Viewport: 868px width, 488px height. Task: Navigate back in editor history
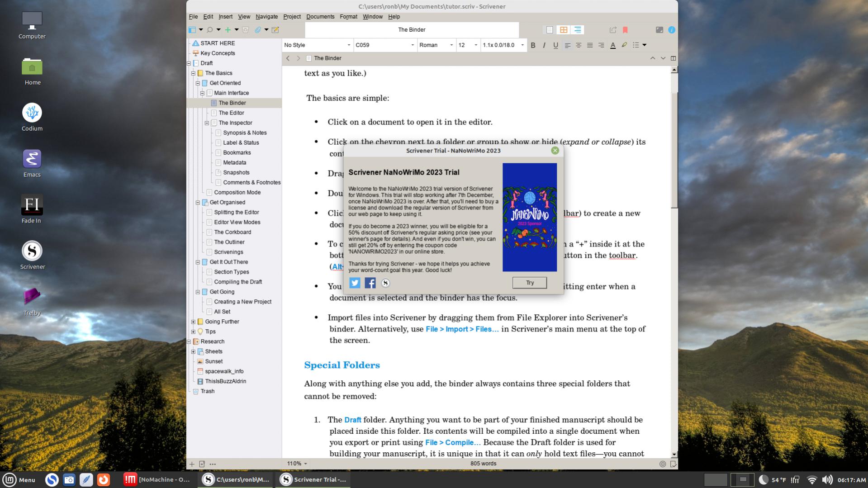(x=288, y=58)
